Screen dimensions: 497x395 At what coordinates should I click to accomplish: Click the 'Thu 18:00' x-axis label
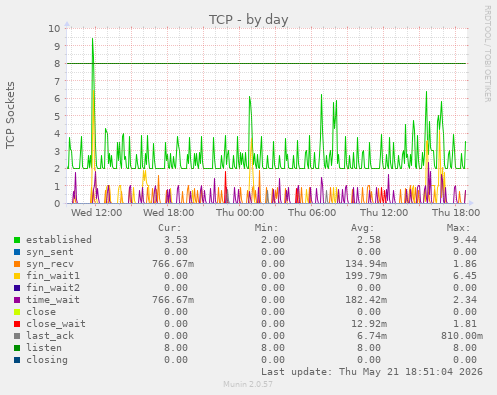tap(456, 213)
